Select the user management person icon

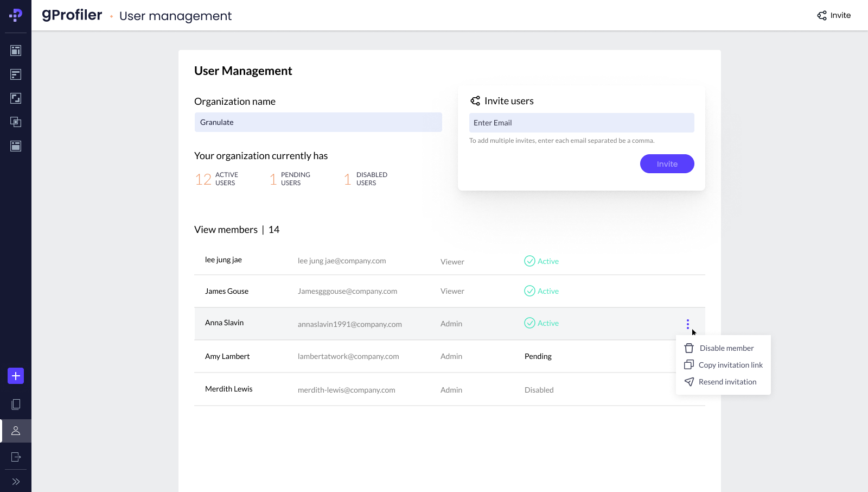16,431
